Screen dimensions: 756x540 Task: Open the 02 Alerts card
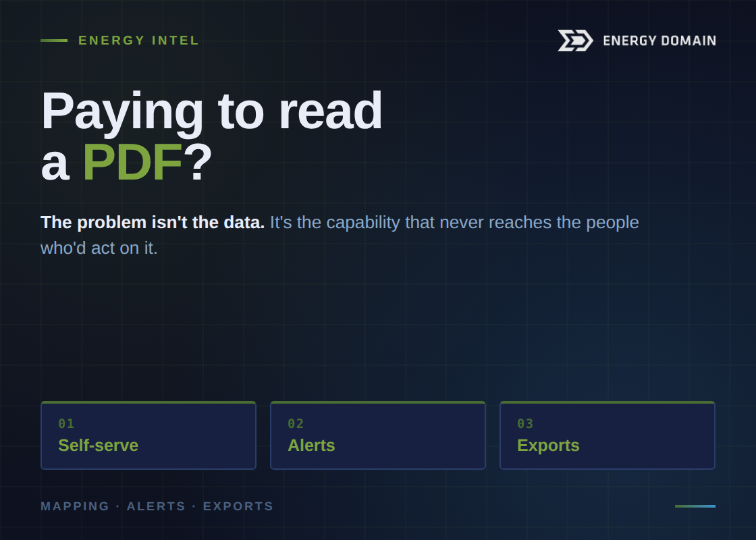tap(378, 435)
